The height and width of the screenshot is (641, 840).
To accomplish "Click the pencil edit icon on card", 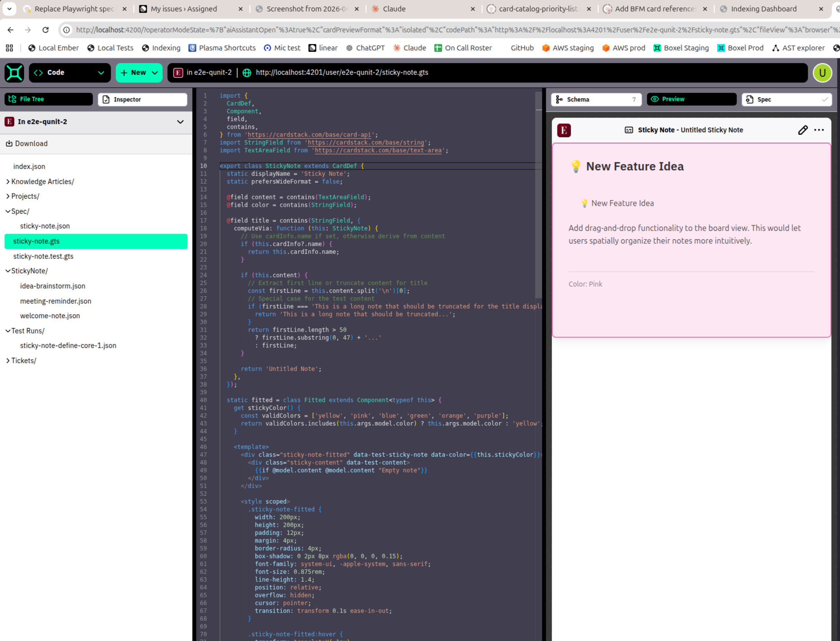I will click(803, 130).
